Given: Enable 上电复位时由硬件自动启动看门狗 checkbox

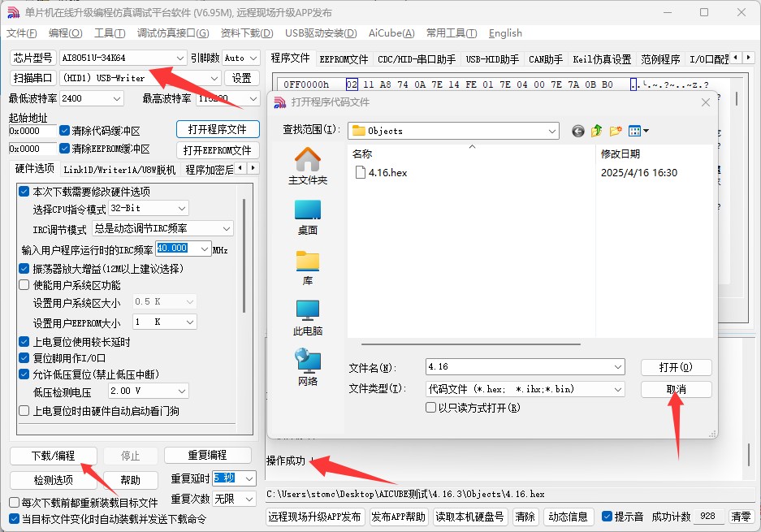Looking at the screenshot, I should 24,411.
